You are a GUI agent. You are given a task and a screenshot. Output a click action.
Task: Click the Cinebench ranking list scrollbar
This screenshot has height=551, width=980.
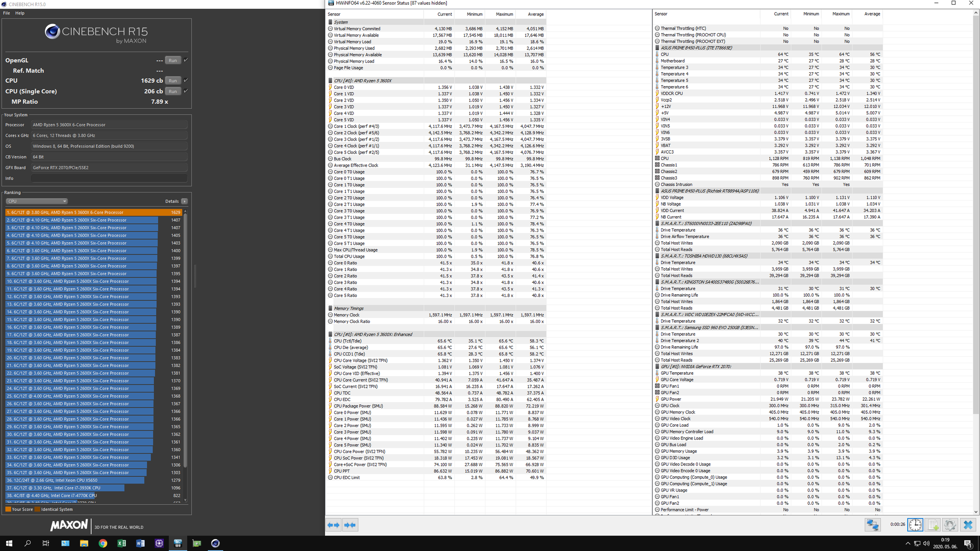click(185, 341)
